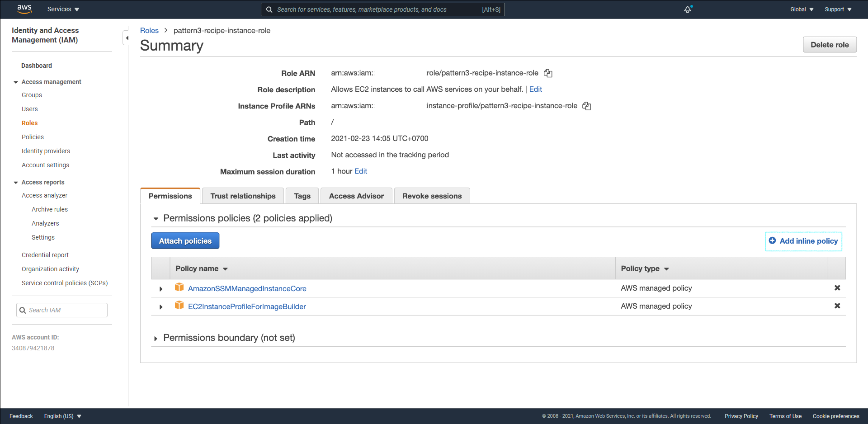Open Access analyzer in the sidebar
This screenshot has height=424, width=868.
point(44,195)
